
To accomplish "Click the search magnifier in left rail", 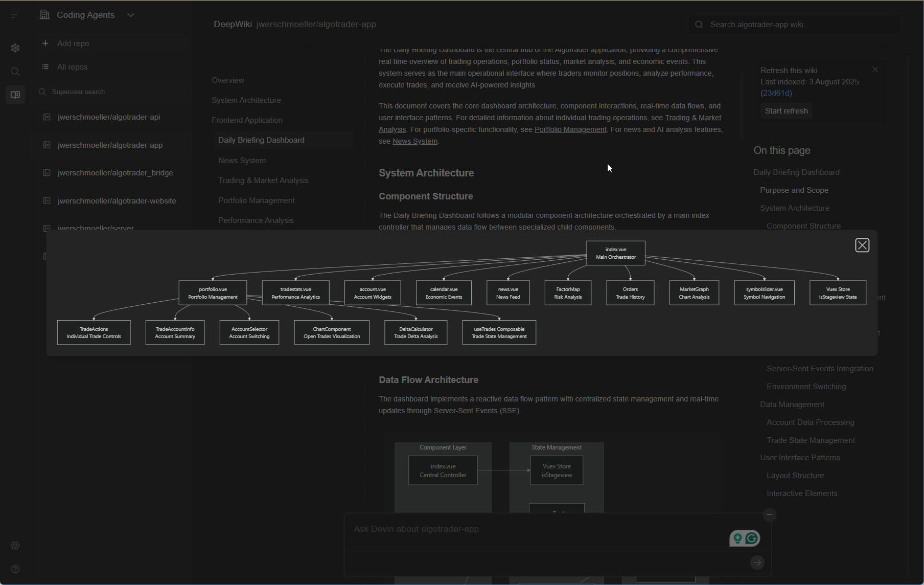I will point(15,72).
